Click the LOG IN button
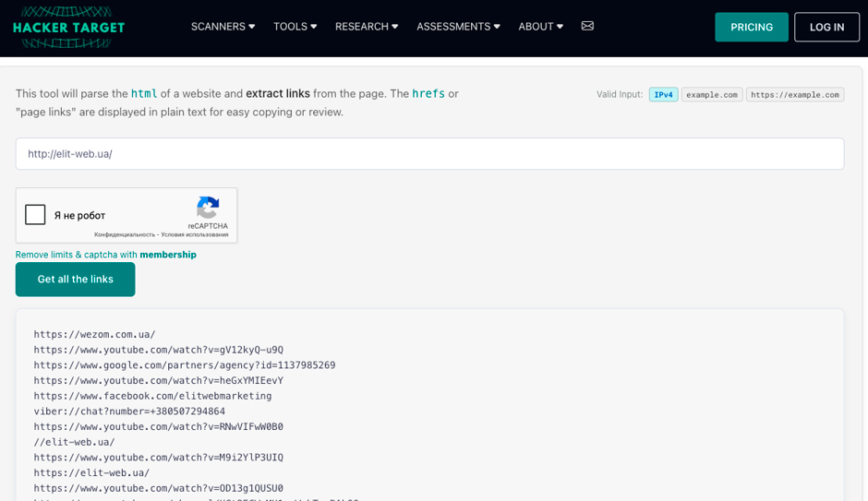 tap(826, 27)
